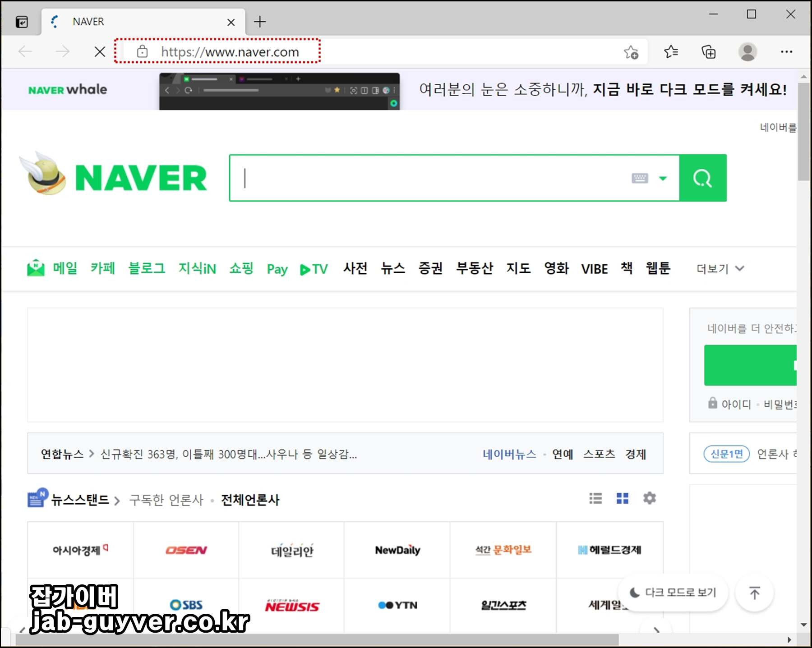Open the 지도 menu link
This screenshot has width=812, height=648.
[518, 268]
